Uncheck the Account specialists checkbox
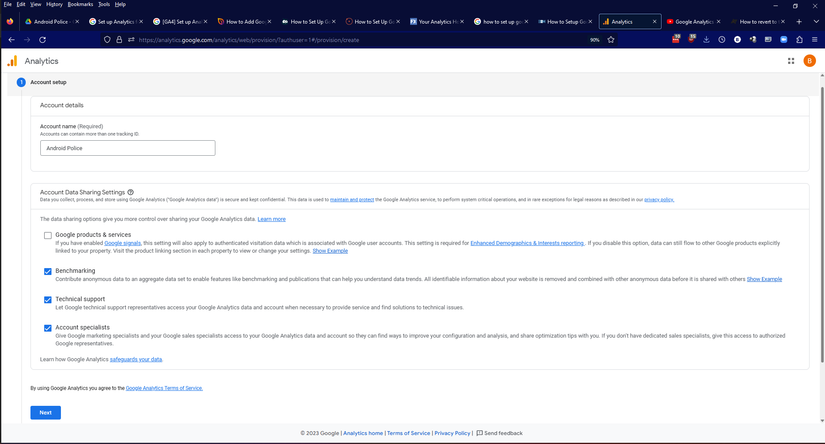Image resolution: width=825 pixels, height=444 pixels. [x=48, y=328]
